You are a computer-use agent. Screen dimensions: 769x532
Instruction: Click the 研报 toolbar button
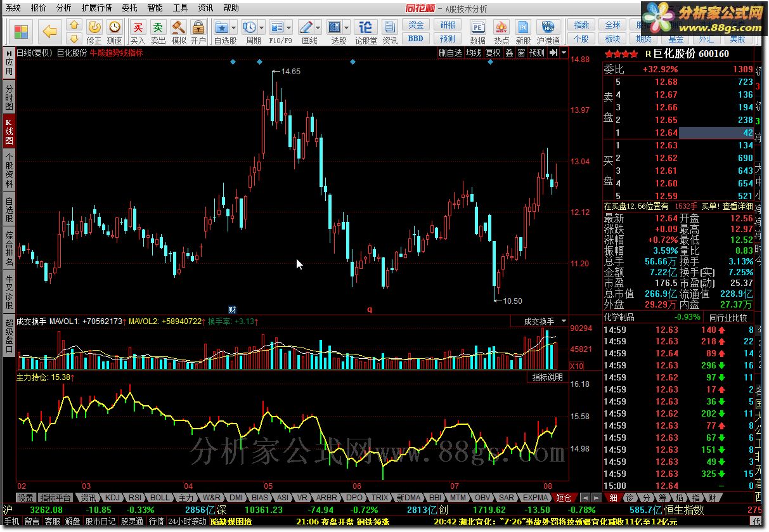coord(448,25)
